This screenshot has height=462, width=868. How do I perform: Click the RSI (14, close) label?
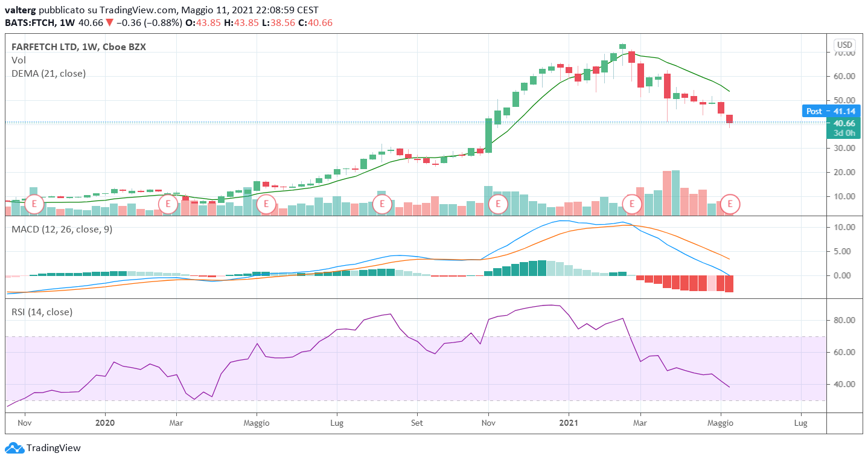[42, 312]
